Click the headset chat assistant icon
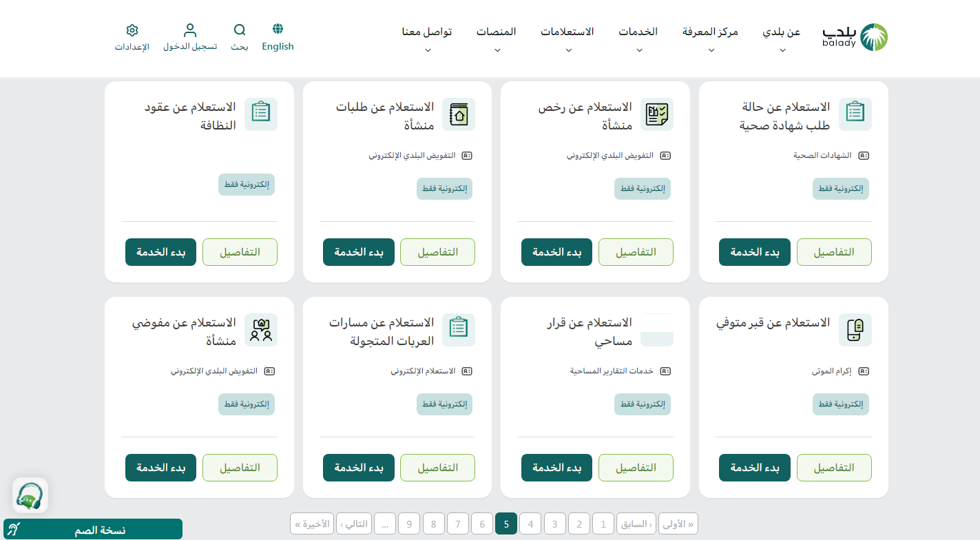 tap(30, 495)
